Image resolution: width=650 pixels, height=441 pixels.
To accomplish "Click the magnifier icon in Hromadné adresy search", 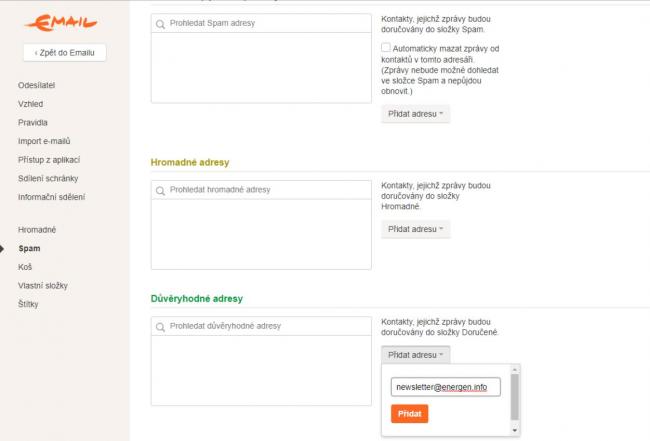I will (x=160, y=191).
